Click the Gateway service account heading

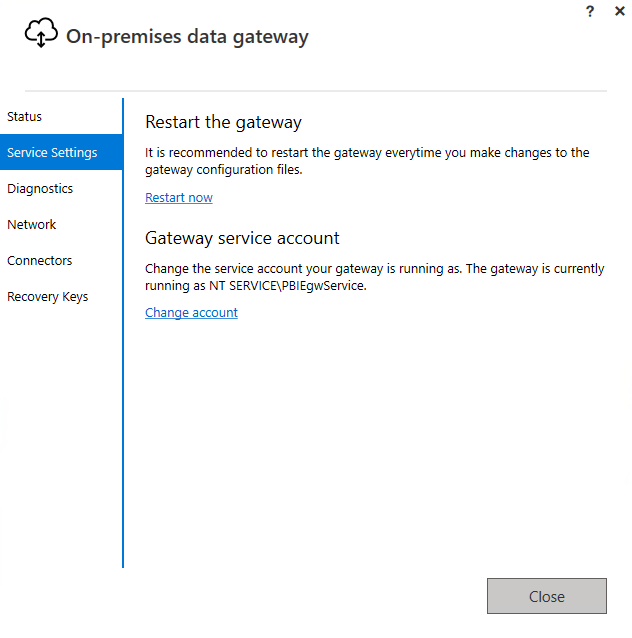[242, 238]
